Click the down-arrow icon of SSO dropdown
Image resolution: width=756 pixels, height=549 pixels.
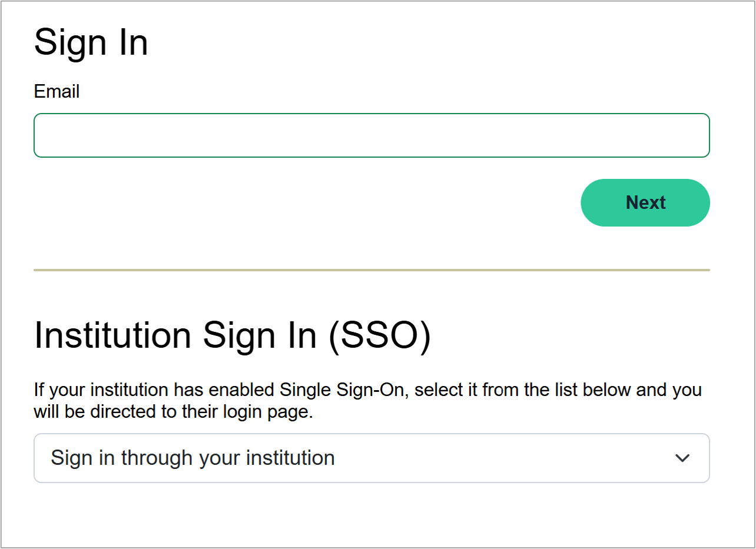(x=682, y=458)
